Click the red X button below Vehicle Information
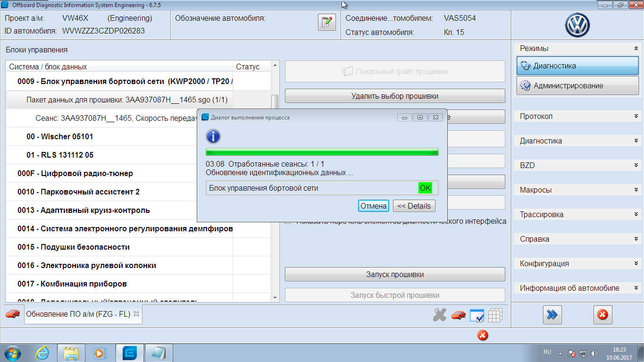The width and height of the screenshot is (644, 362). (x=602, y=315)
